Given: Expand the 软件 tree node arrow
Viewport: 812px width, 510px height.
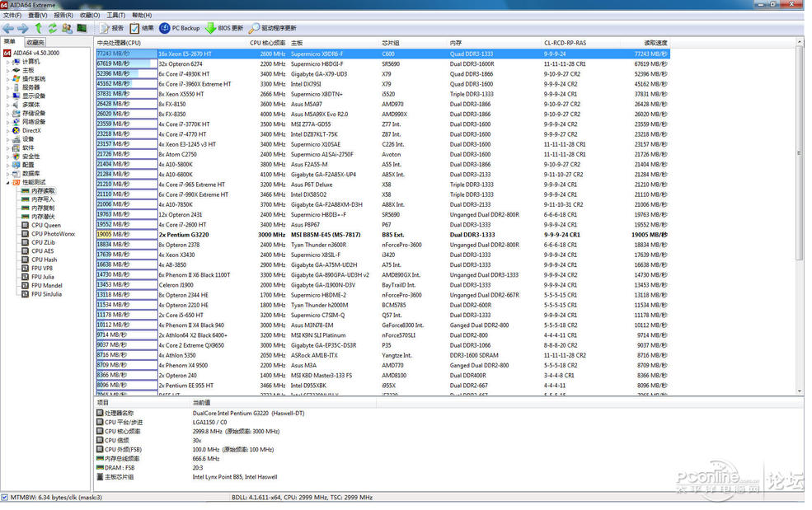Looking at the screenshot, I should (7, 147).
